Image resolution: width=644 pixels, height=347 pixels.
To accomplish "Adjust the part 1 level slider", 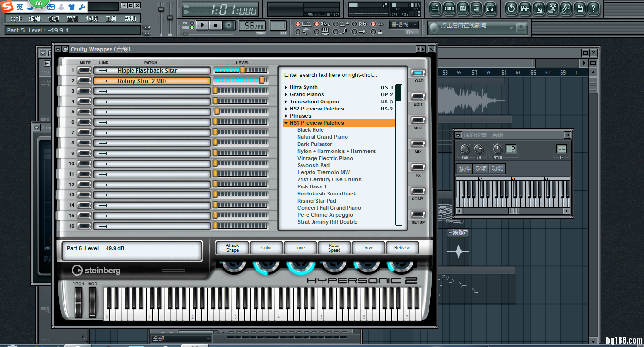I will [241, 70].
